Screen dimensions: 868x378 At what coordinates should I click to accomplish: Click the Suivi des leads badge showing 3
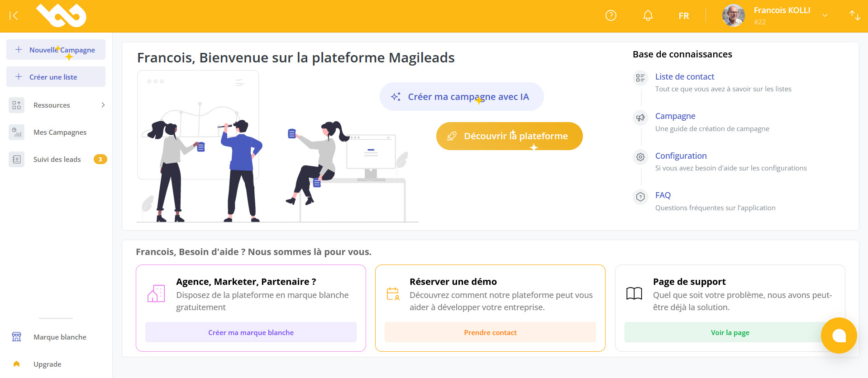(100, 159)
